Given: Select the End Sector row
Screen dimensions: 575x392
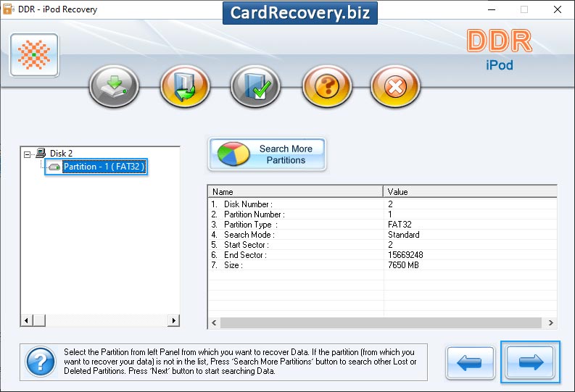Looking at the screenshot, I should pyautogui.click(x=382, y=255).
